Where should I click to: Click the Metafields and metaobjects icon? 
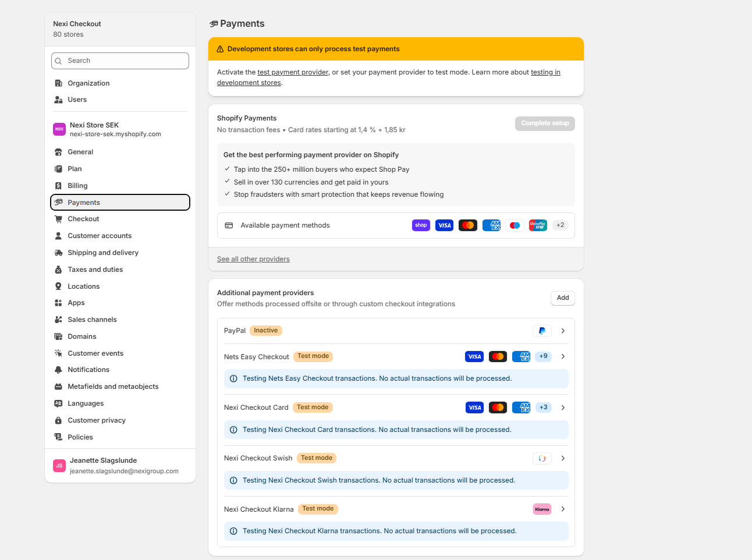58,387
